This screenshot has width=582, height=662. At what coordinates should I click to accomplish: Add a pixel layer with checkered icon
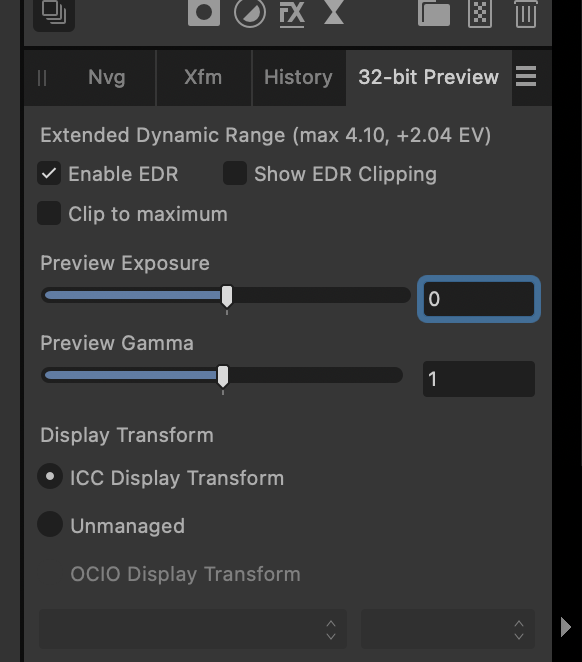480,14
